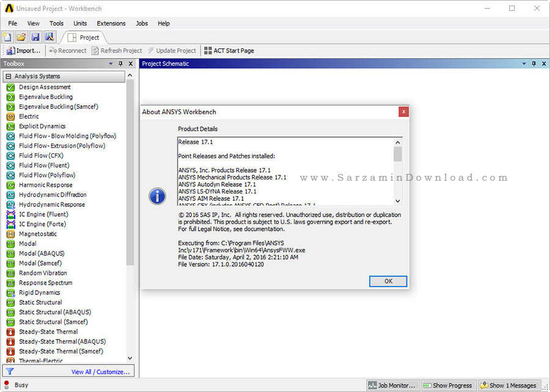Open the Job Monitor button
Viewport: 550px width, 392px height.
click(x=393, y=385)
